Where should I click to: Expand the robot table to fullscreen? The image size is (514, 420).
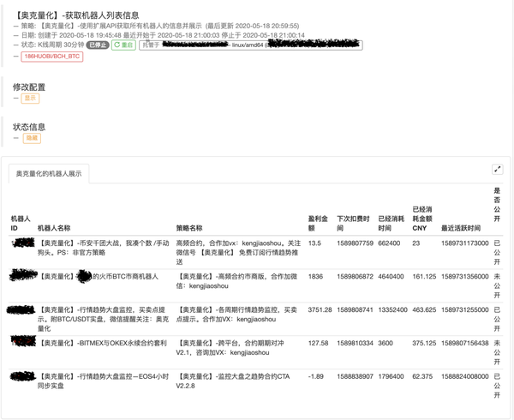click(x=497, y=169)
